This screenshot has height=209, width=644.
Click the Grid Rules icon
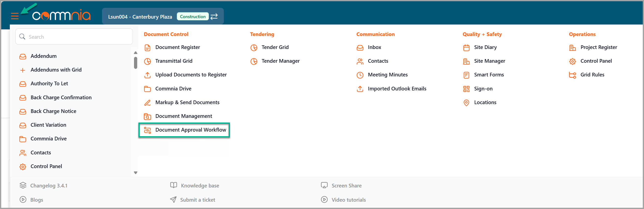(573, 75)
